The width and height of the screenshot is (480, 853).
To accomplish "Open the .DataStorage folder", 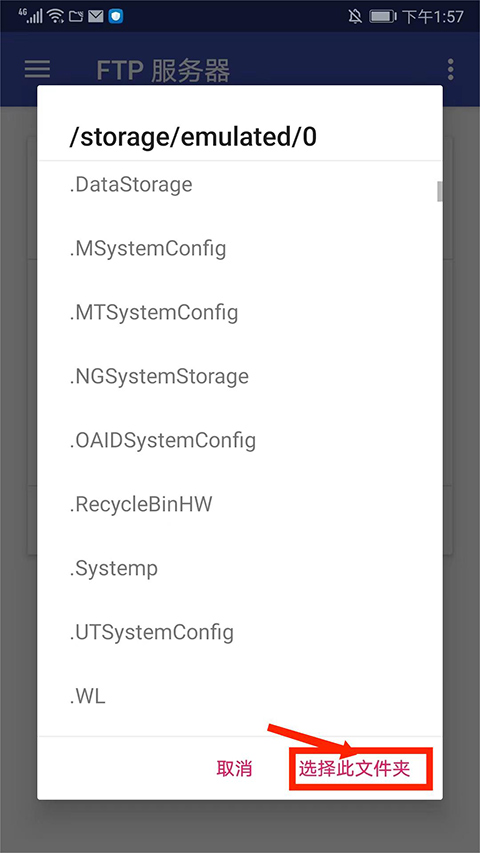I will 239,185.
